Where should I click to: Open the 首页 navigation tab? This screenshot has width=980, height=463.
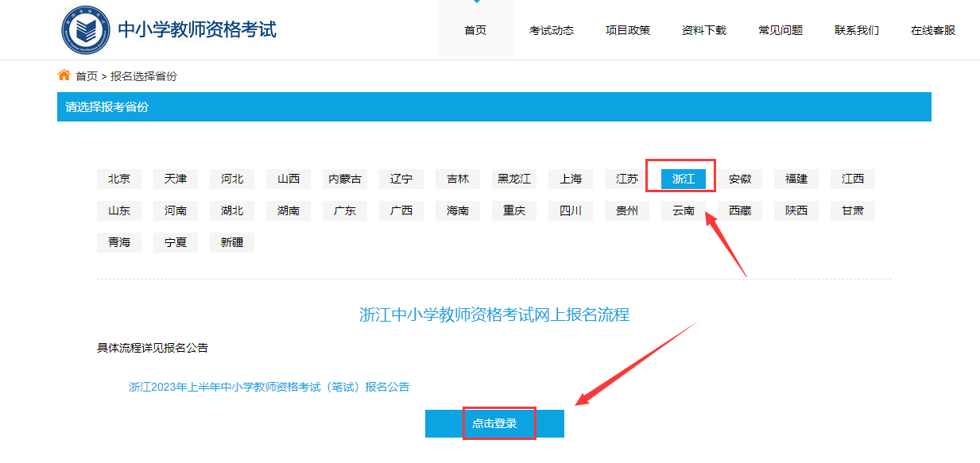coord(475,29)
